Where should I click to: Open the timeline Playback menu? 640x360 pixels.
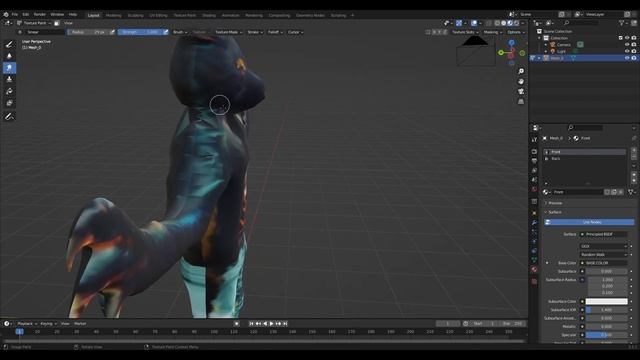click(27, 324)
